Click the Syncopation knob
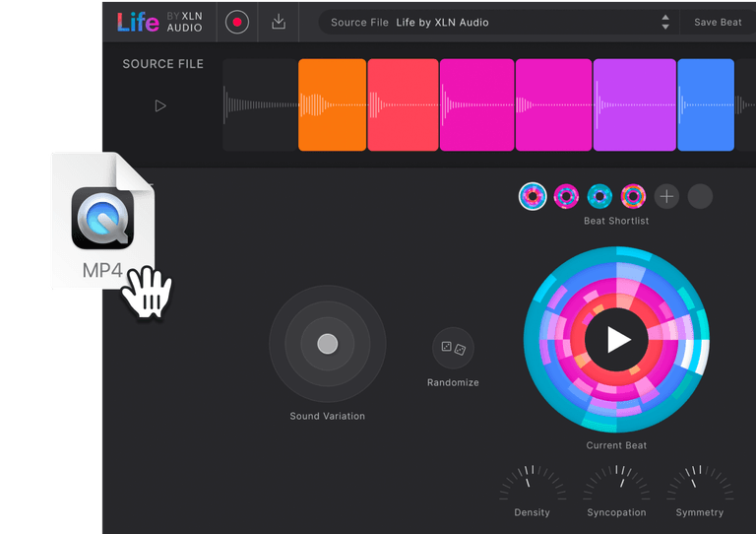The image size is (756, 534). [616, 484]
